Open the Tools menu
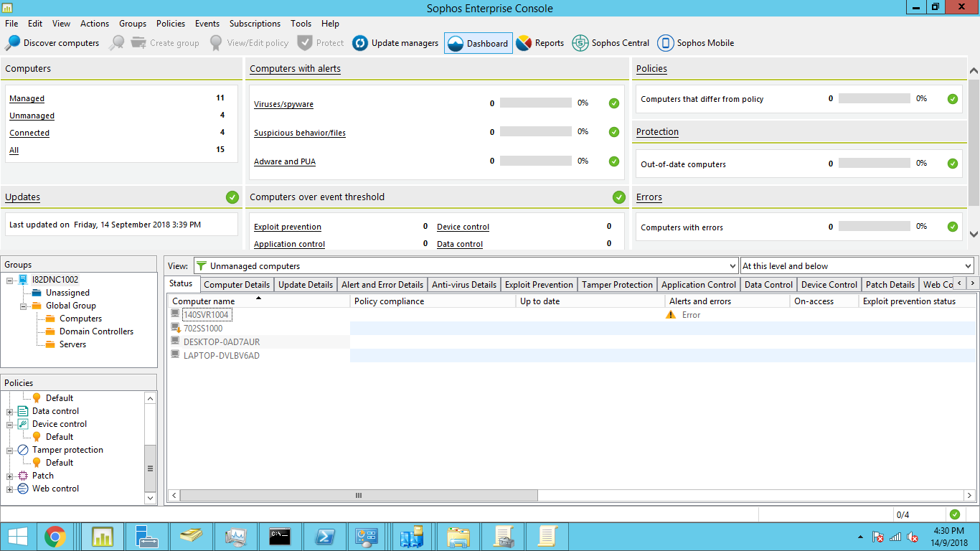980x551 pixels. pyautogui.click(x=301, y=24)
